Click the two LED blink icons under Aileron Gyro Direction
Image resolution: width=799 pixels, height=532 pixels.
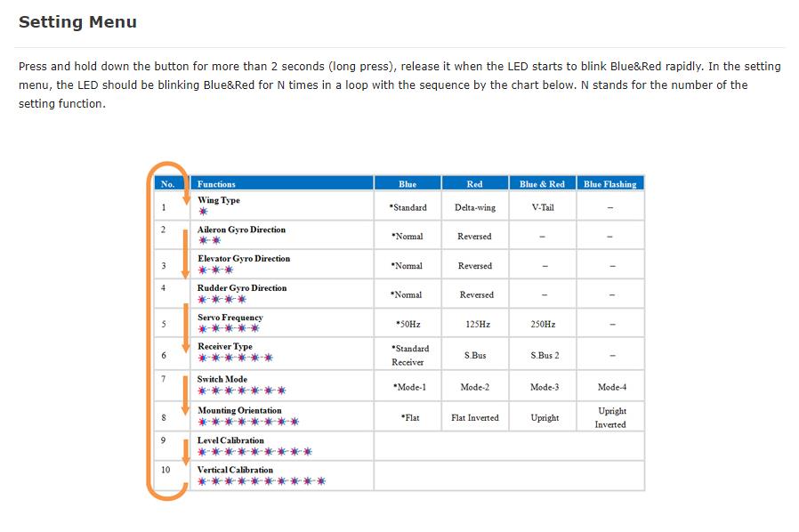(209, 240)
